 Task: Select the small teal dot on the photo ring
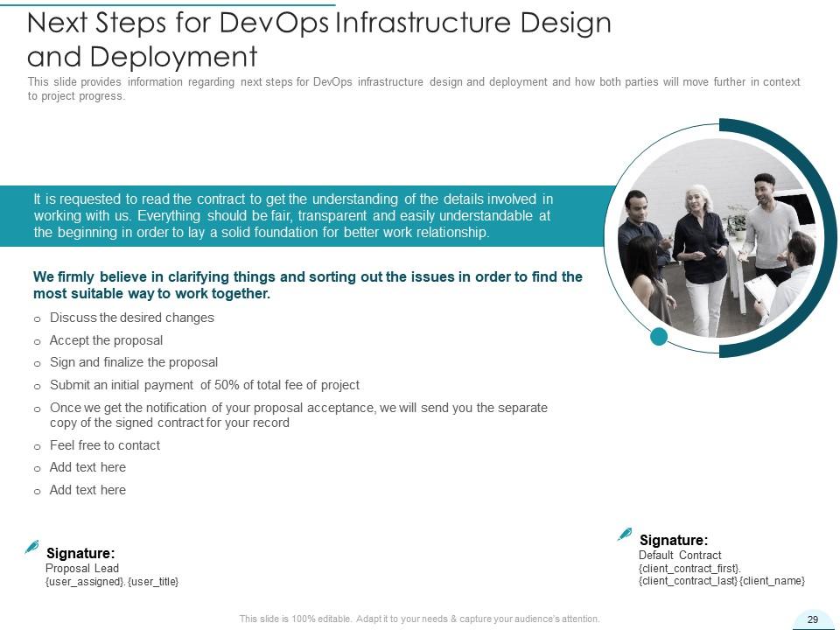coord(659,336)
